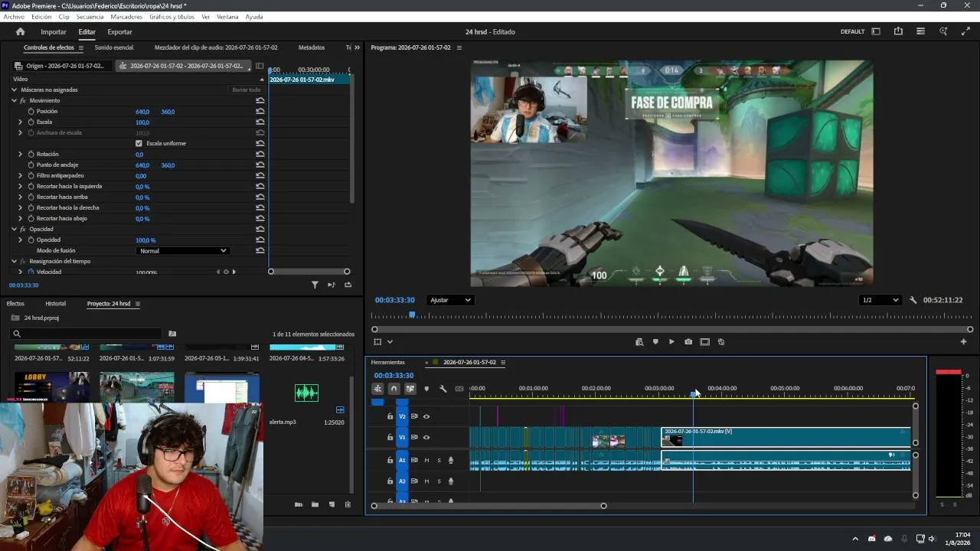The width and height of the screenshot is (980, 551).
Task: Open timeline display settings wrench
Action: pyautogui.click(x=443, y=389)
